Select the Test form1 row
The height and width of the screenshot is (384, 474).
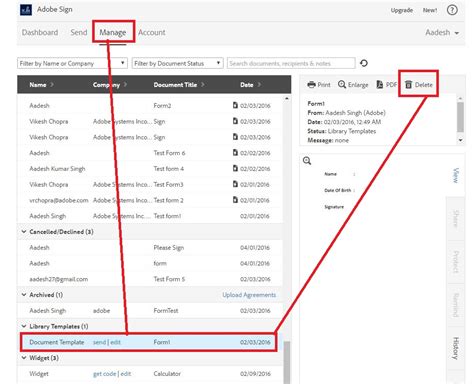pos(150,216)
